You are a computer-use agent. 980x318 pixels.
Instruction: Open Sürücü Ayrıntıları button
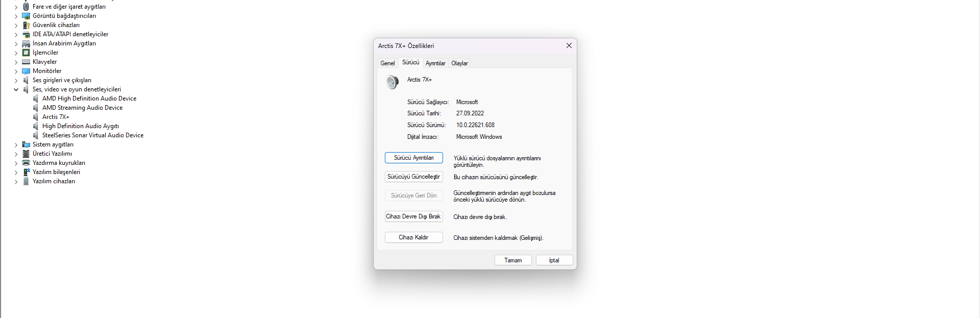point(414,158)
